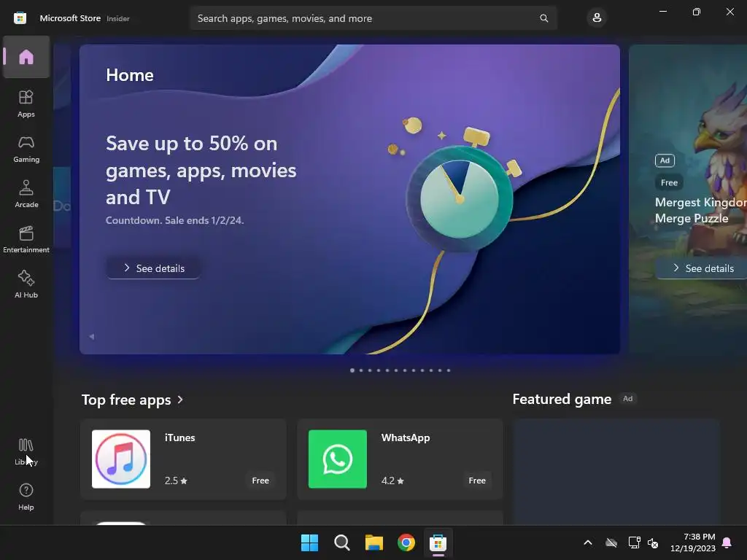Click the Featured game placeholder card
This screenshot has width=747, height=560.
(x=616, y=472)
